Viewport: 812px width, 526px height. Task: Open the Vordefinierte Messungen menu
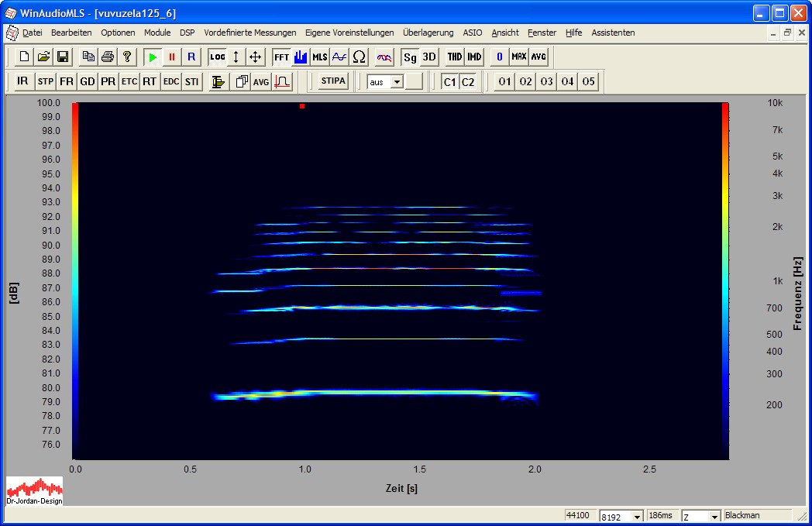click(x=249, y=33)
